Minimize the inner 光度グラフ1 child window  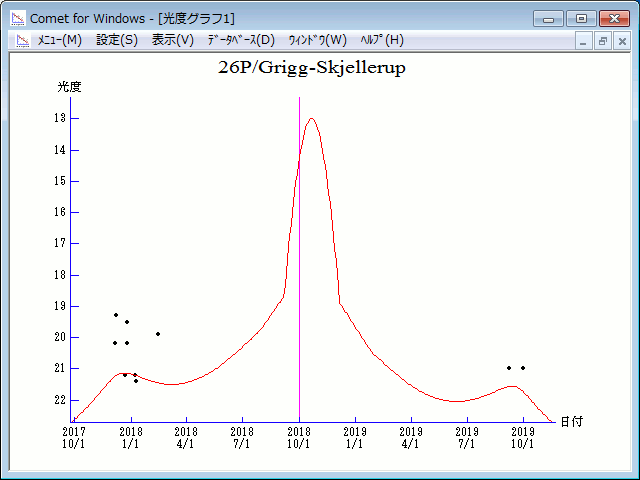pyautogui.click(x=584, y=41)
